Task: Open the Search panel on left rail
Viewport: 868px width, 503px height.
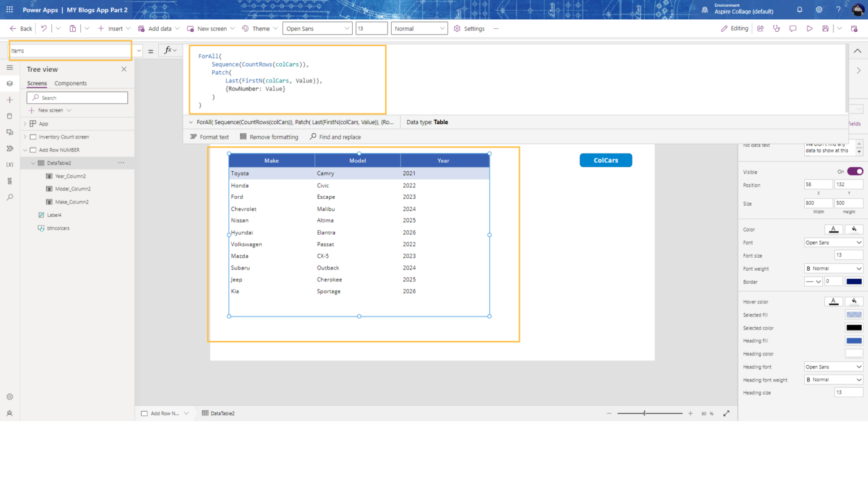Action: coord(10,197)
